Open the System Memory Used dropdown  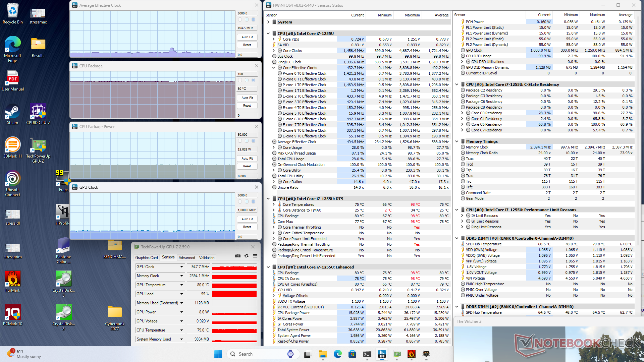pos(181,339)
